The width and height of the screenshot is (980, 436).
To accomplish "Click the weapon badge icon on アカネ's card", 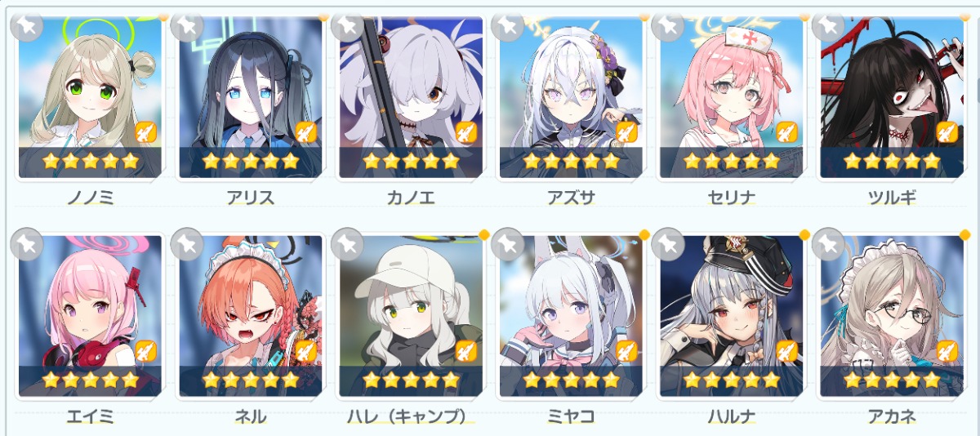I will click(x=946, y=351).
